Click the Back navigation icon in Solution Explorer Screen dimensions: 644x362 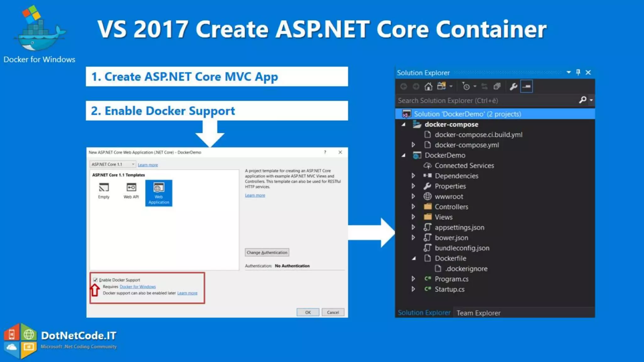(404, 86)
